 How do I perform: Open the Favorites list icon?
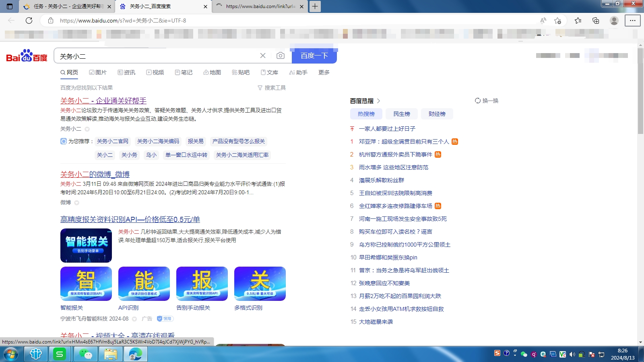coord(578,21)
